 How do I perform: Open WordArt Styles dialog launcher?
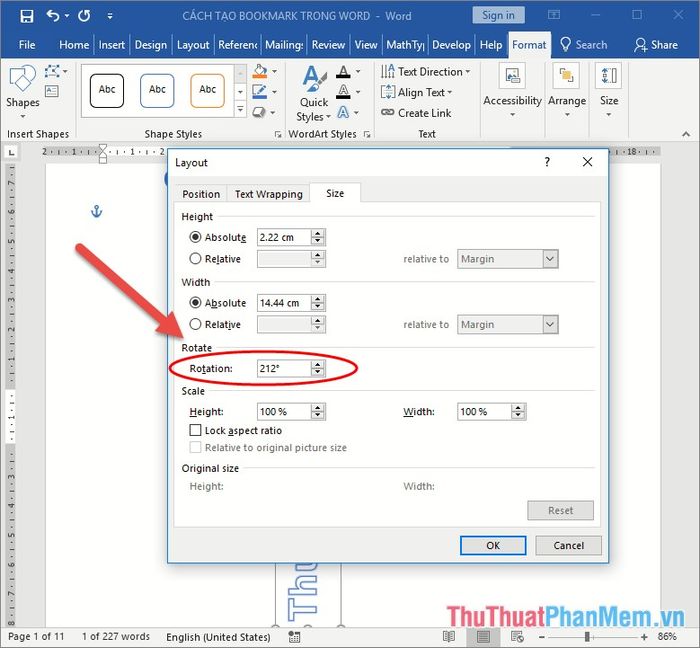(367, 134)
